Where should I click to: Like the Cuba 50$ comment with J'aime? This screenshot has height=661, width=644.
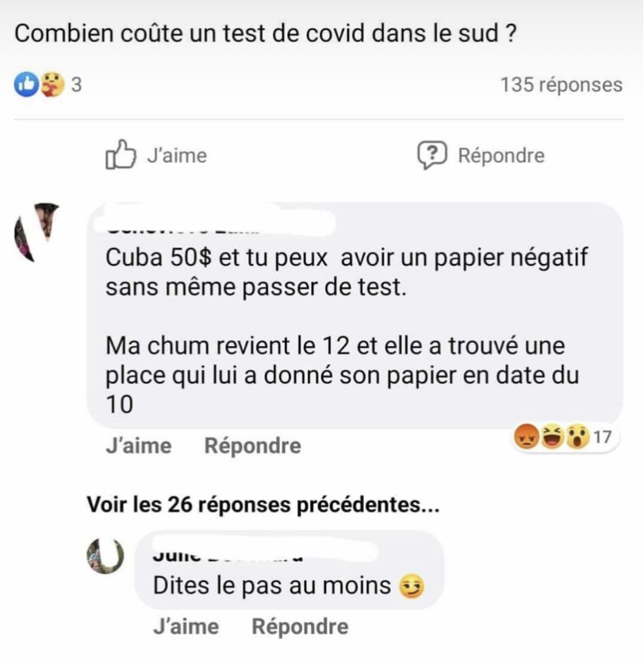(139, 446)
